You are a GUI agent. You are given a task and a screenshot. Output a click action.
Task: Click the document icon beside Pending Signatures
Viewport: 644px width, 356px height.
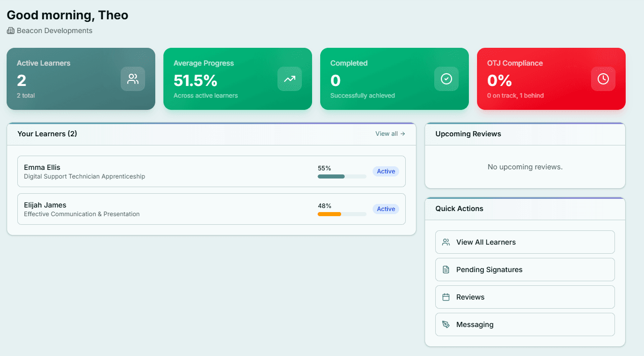point(446,270)
